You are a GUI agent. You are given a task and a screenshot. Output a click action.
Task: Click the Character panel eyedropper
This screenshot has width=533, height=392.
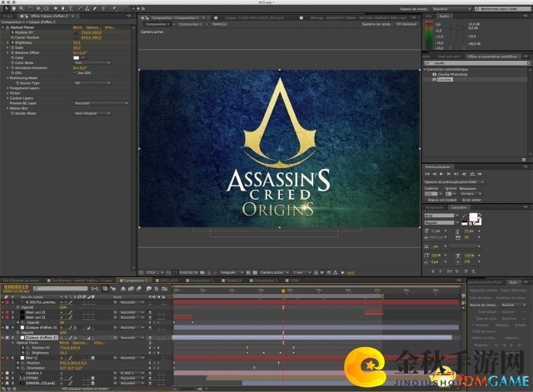[x=465, y=216]
